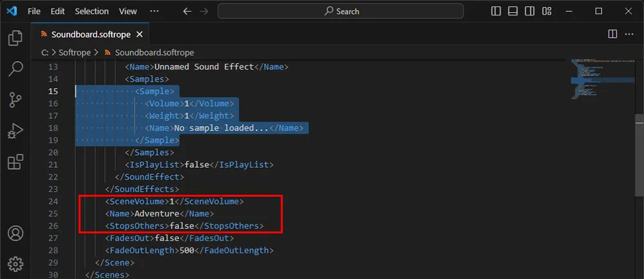This screenshot has width=644, height=279.
Task: Click the No sample loaded... text
Action: click(222, 128)
